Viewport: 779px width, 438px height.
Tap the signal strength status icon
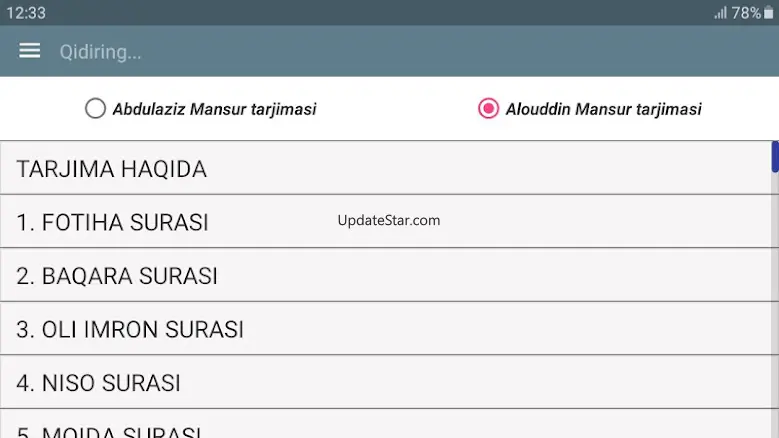tap(720, 13)
